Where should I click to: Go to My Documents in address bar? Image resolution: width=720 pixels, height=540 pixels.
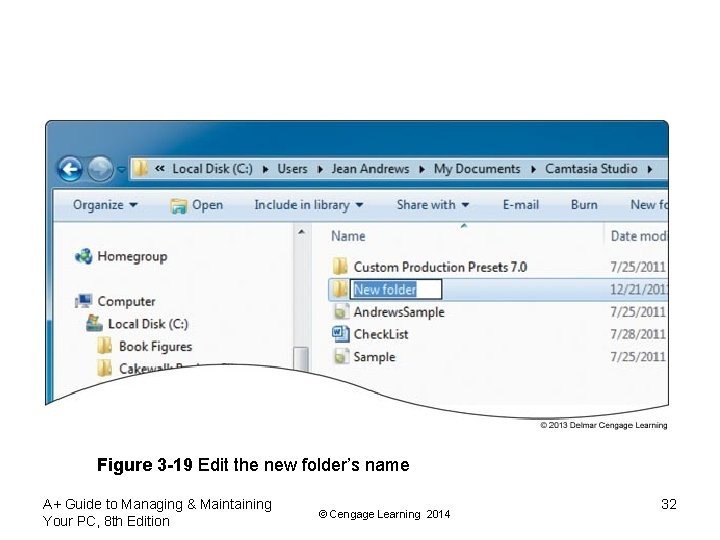pyautogui.click(x=477, y=169)
